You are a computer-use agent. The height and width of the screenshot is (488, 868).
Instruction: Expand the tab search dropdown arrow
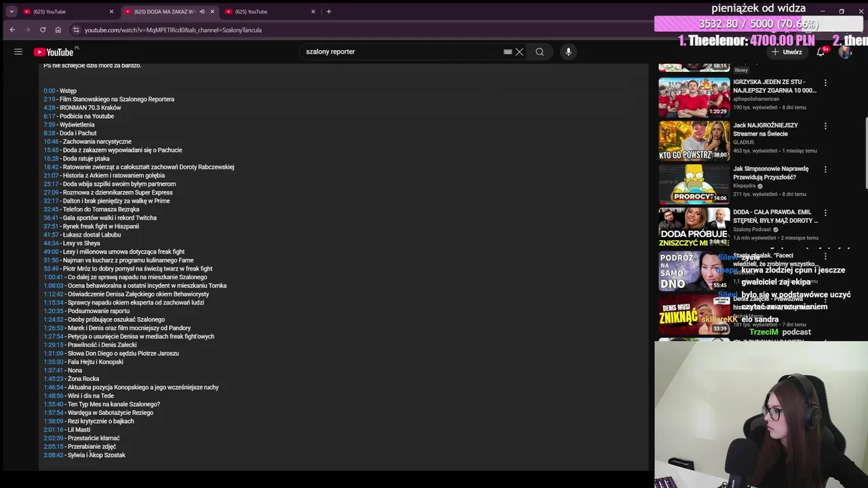[12, 12]
